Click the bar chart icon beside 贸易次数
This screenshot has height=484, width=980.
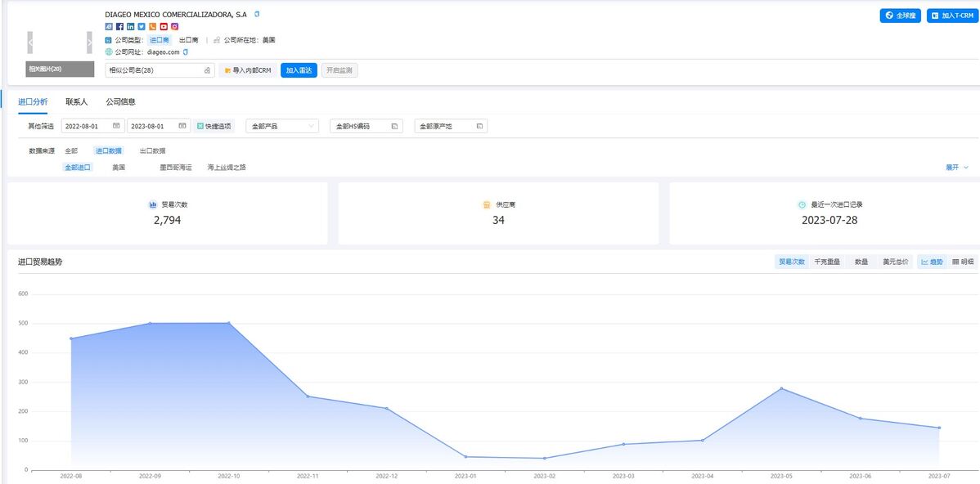tap(152, 204)
